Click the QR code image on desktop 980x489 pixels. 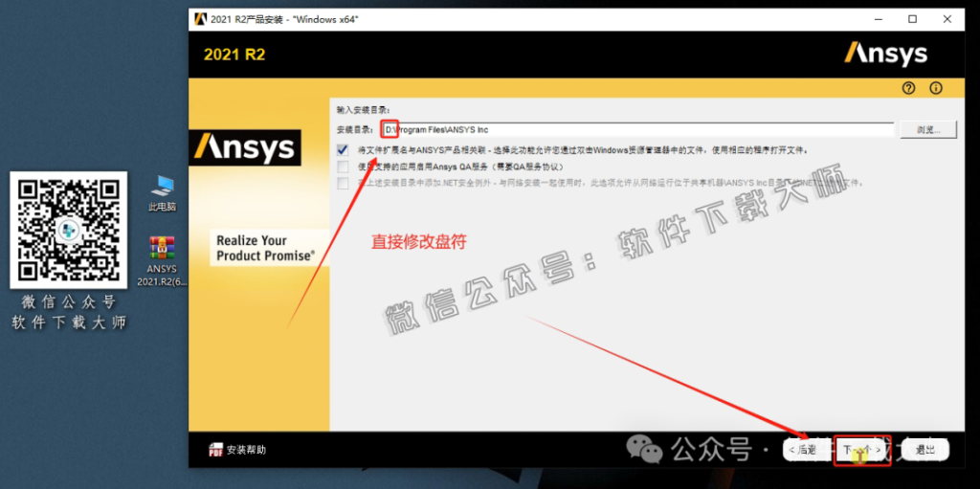point(69,230)
